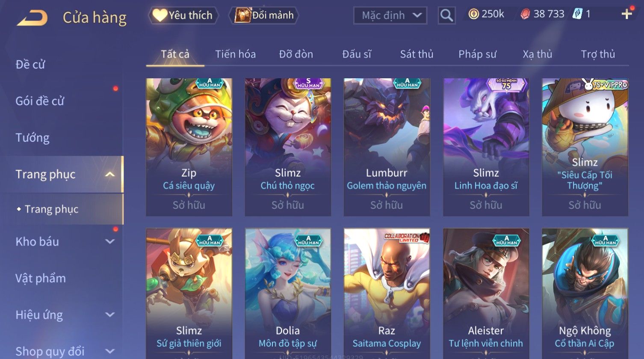
Task: Open Yêu thích favorites heart button
Action: click(183, 15)
